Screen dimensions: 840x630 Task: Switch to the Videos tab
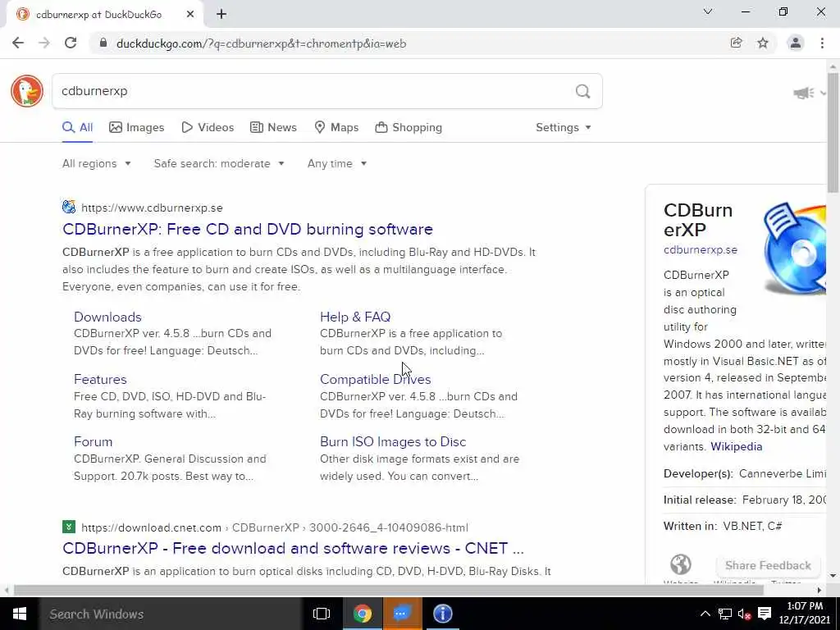coord(208,127)
